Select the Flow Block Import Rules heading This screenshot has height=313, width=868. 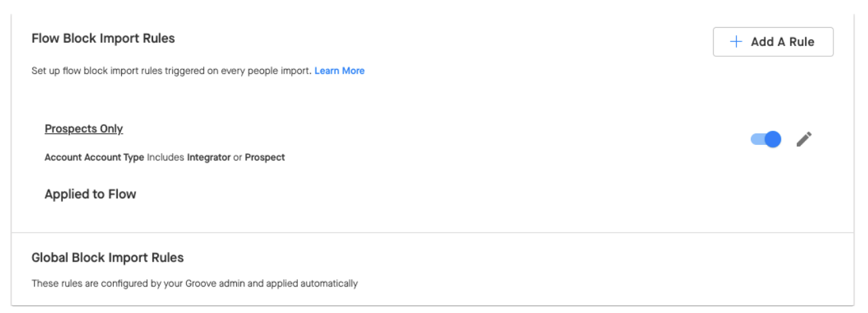104,39
